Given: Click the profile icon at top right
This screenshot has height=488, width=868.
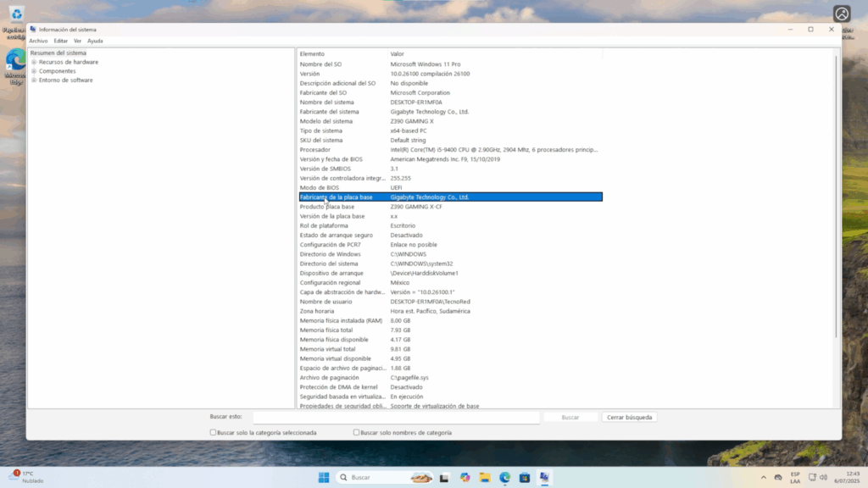Looking at the screenshot, I should click(x=842, y=14).
